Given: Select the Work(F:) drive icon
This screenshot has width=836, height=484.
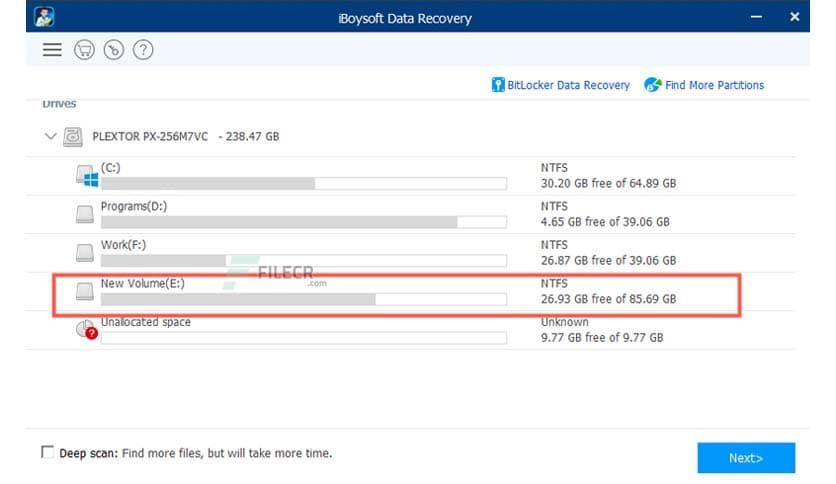Looking at the screenshot, I should tap(85, 253).
